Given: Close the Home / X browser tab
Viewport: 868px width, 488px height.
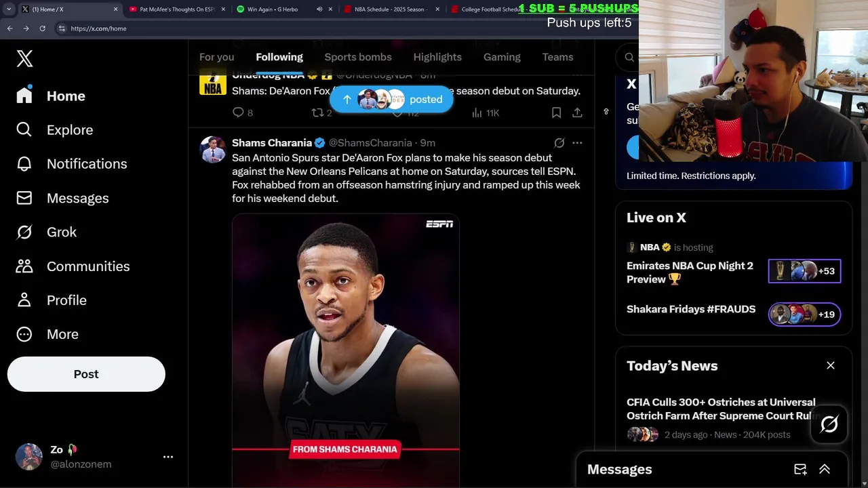Looking at the screenshot, I should pos(115,9).
